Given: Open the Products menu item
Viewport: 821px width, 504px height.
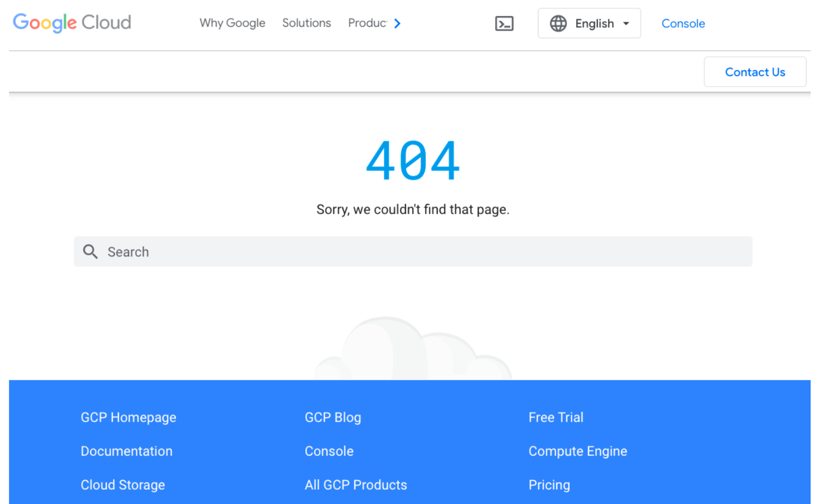Looking at the screenshot, I should click(367, 23).
